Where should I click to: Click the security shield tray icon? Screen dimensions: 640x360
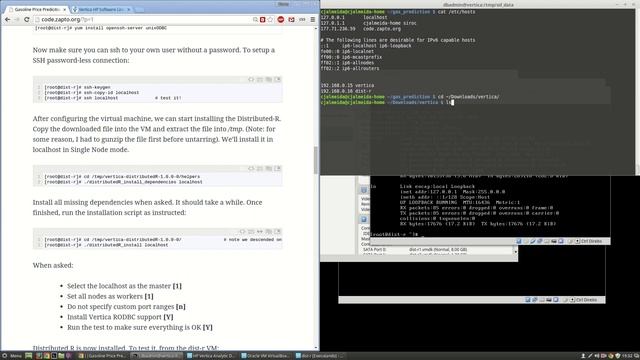[x=618, y=356]
